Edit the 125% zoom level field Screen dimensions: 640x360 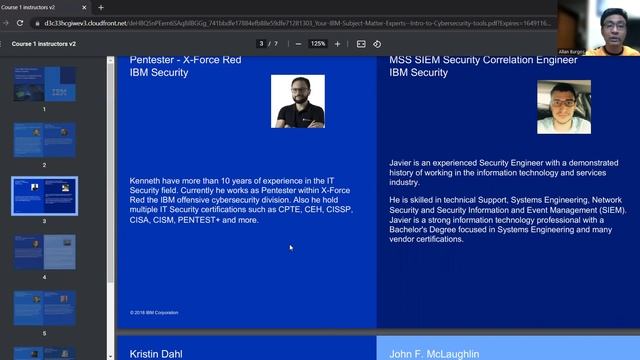point(318,44)
